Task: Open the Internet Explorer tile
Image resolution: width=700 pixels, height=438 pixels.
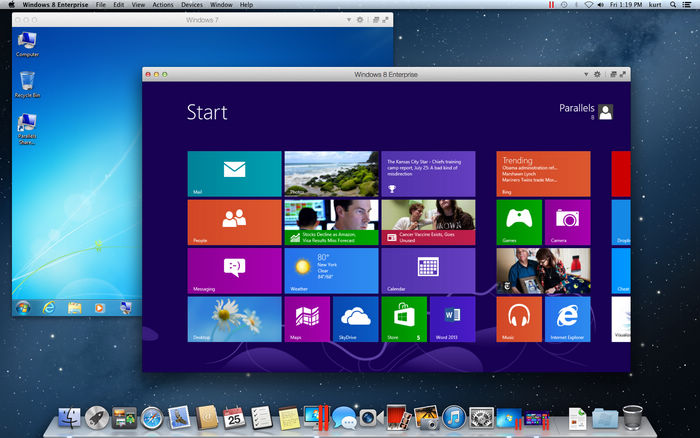Action: 567,318
